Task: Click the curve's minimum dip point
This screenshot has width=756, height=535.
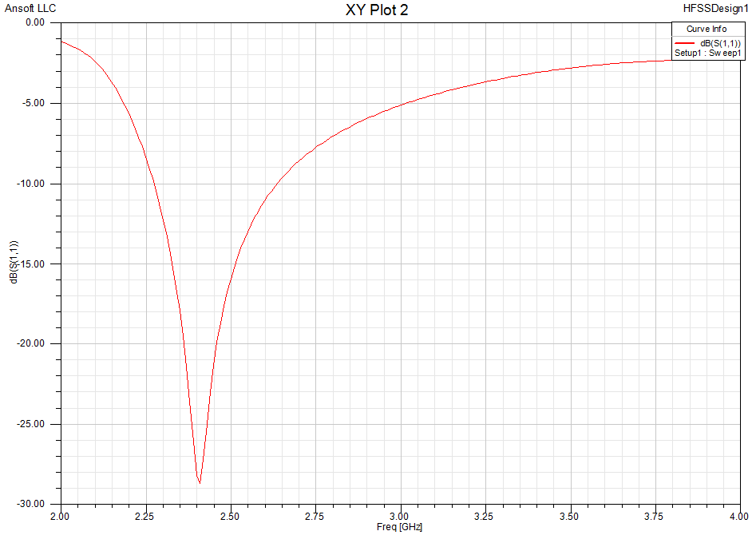Action: click(200, 483)
